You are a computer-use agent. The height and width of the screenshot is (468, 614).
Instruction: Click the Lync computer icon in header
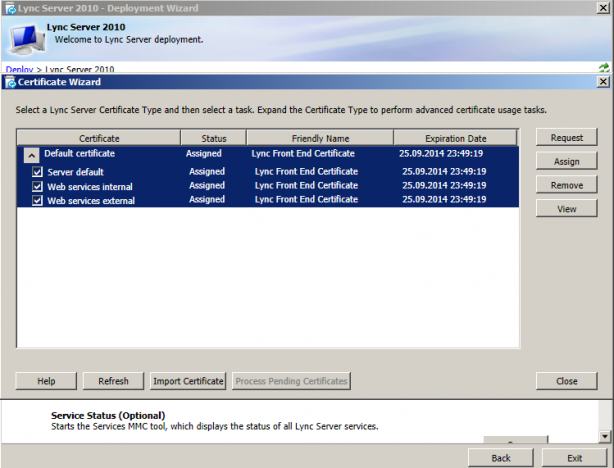pos(27,39)
